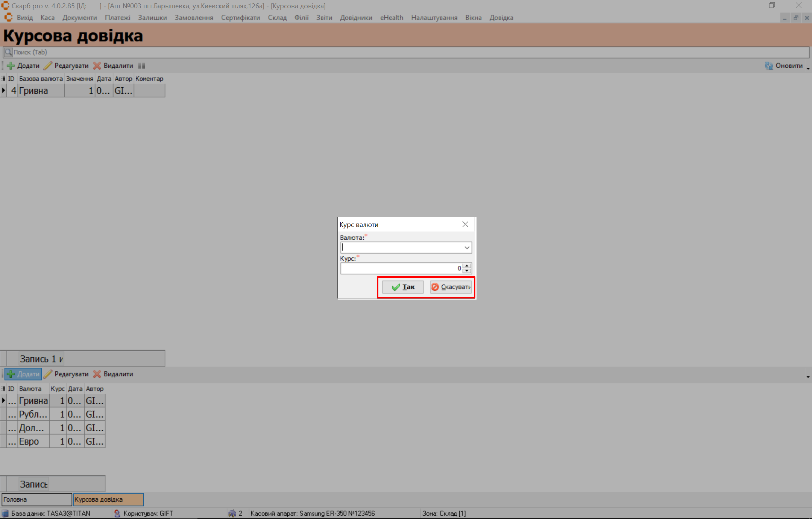Click the pencil Редагувати icon in top toolbar
The height and width of the screenshot is (519, 812).
pyautogui.click(x=48, y=66)
